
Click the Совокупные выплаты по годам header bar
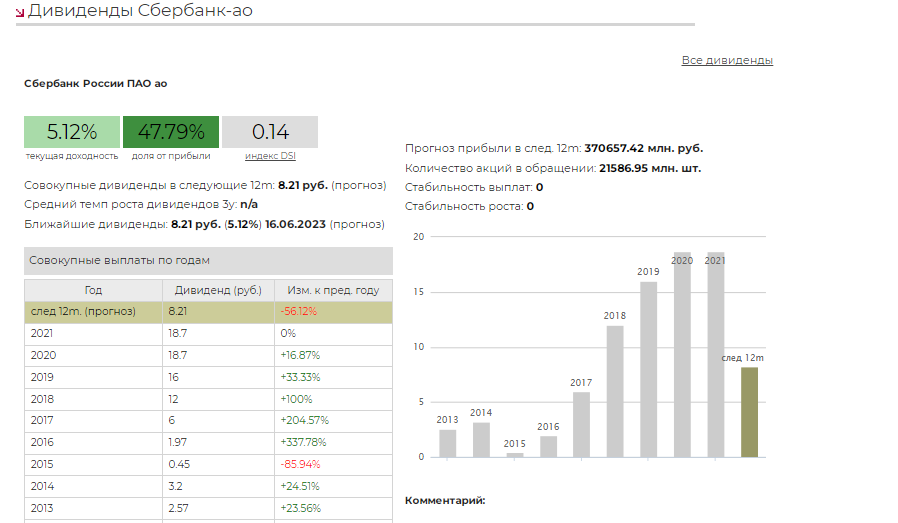(x=208, y=261)
